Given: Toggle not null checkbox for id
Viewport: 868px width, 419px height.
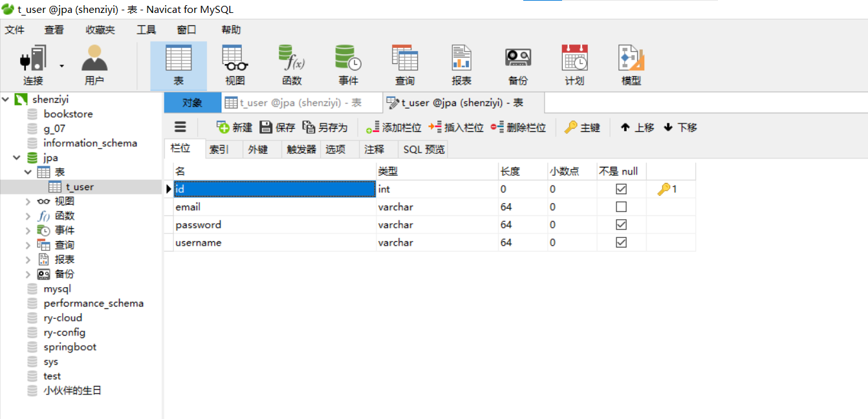Looking at the screenshot, I should [x=622, y=189].
